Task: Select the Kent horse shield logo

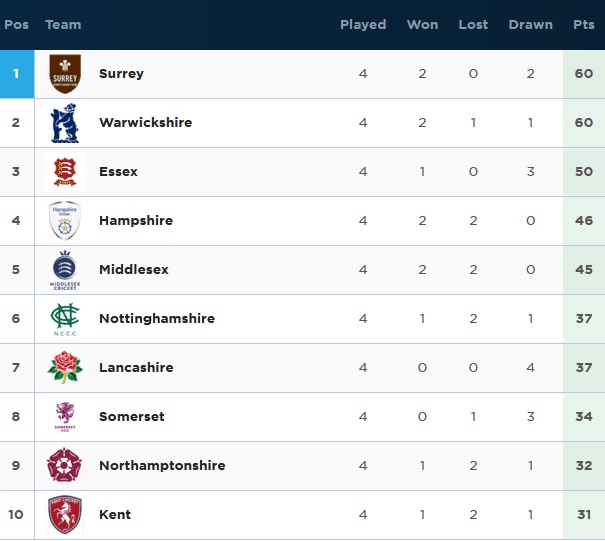Action: tap(65, 515)
